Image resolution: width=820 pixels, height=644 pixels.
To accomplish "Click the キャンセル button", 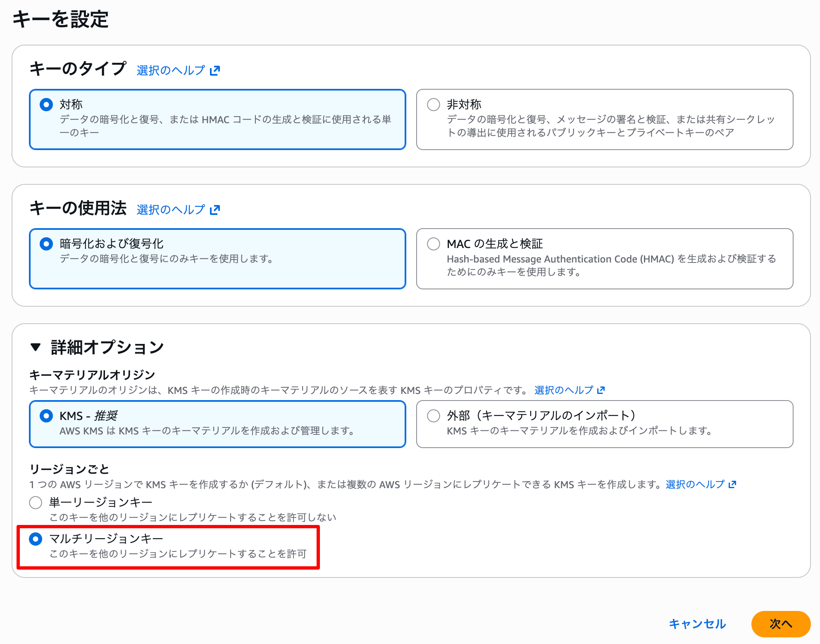I will pos(697,624).
